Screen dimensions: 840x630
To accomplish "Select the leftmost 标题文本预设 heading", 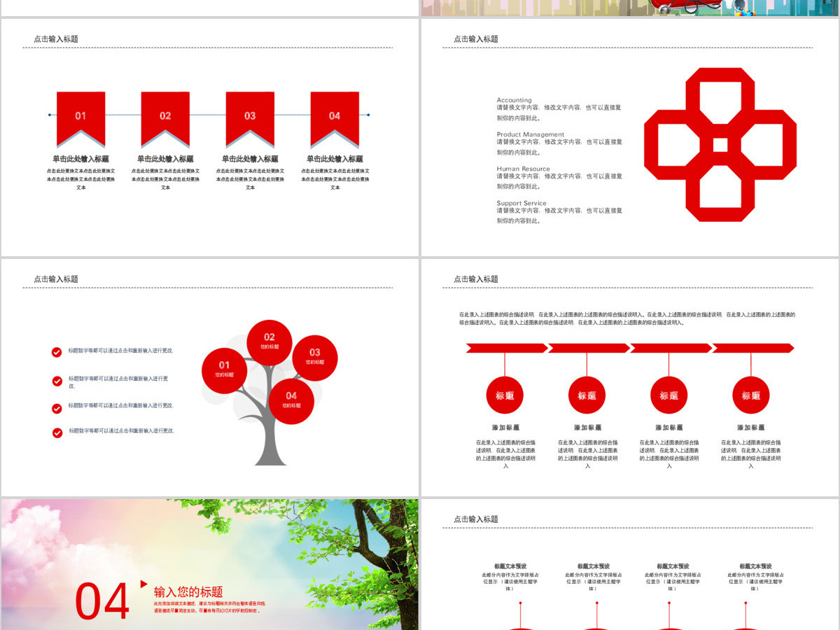I will 510,566.
